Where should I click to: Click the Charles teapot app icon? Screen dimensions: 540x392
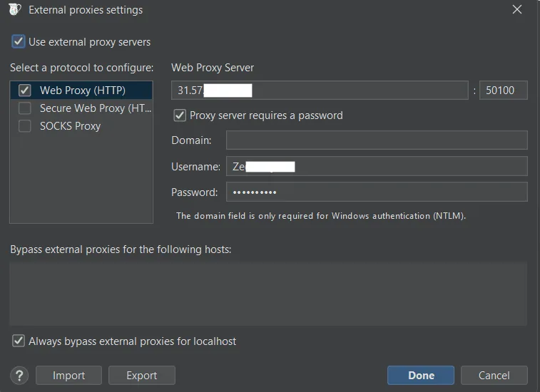tap(14, 9)
